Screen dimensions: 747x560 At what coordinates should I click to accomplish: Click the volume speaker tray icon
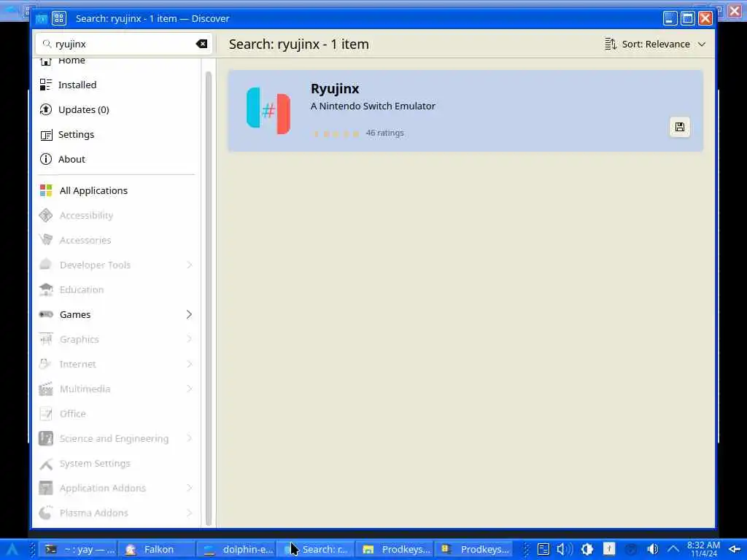pos(653,549)
